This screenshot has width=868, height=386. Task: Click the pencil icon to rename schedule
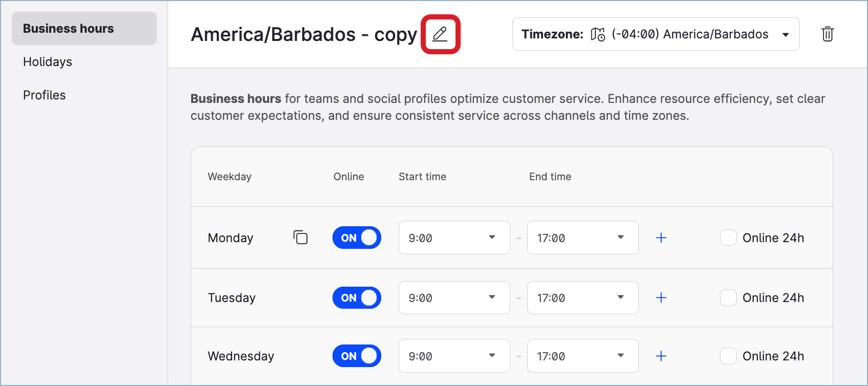click(x=440, y=34)
